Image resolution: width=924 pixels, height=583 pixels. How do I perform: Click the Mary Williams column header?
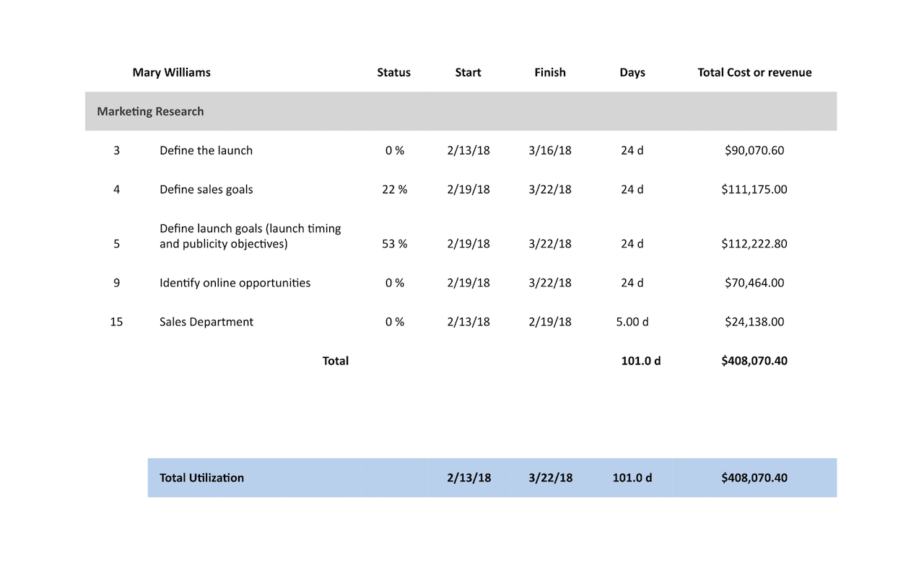(171, 72)
